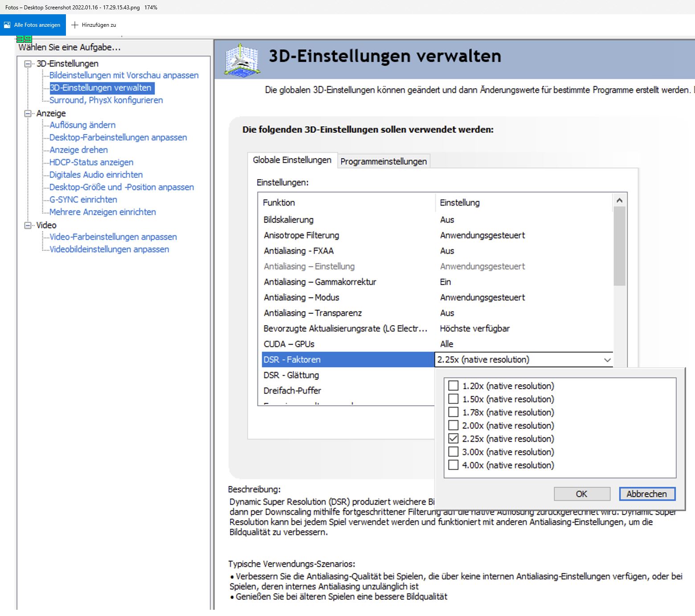The image size is (695, 616).
Task: Click the photo icon beside Alle Fotos anzeigen
Action: coord(7,25)
